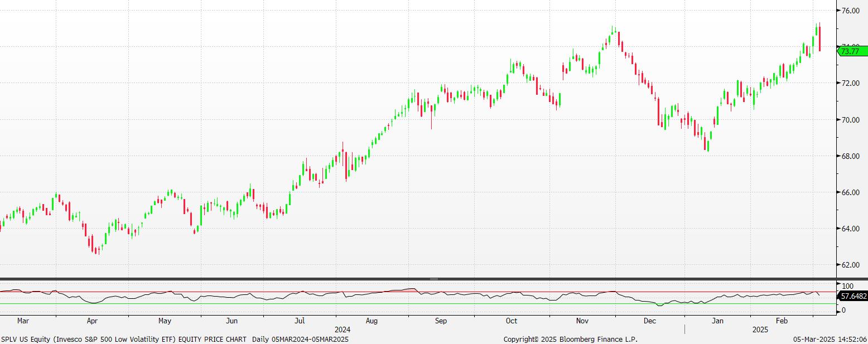868x344 pixels.
Task: Click the latest red candlestick at chart's right end
Action: pos(819,38)
